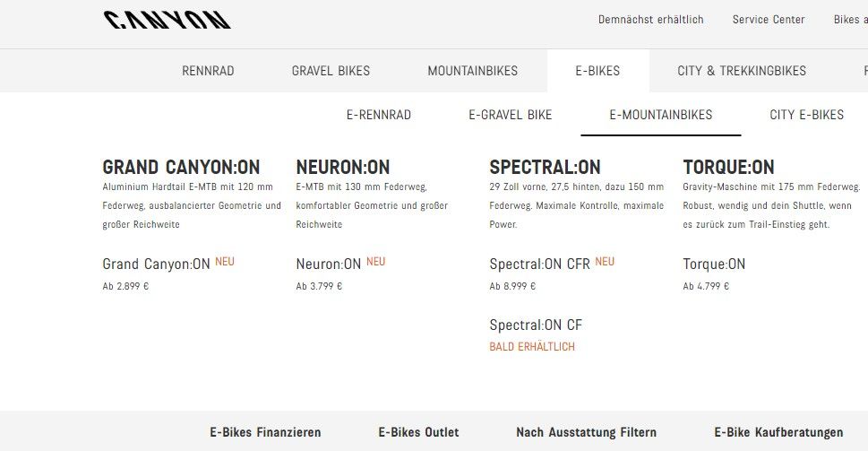868x451 pixels.
Task: Open E-Bikes Finanzieren link
Action: pyautogui.click(x=265, y=432)
